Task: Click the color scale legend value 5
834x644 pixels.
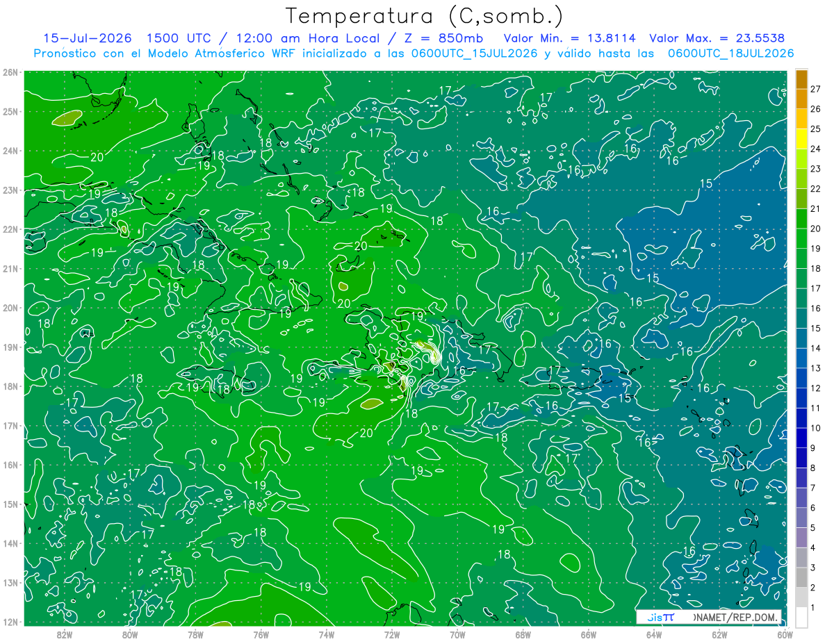Action: [x=813, y=528]
